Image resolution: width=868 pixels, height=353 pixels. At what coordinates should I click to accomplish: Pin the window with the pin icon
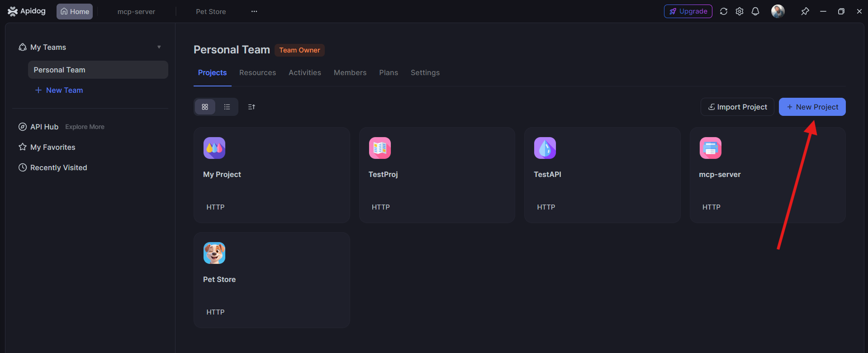[x=805, y=11]
